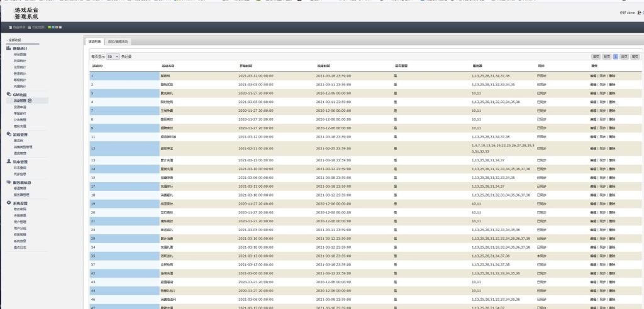Viewport: 644px width, 309px height.
Task: Open 公告管理 in the sidebar
Action: coord(20,119)
